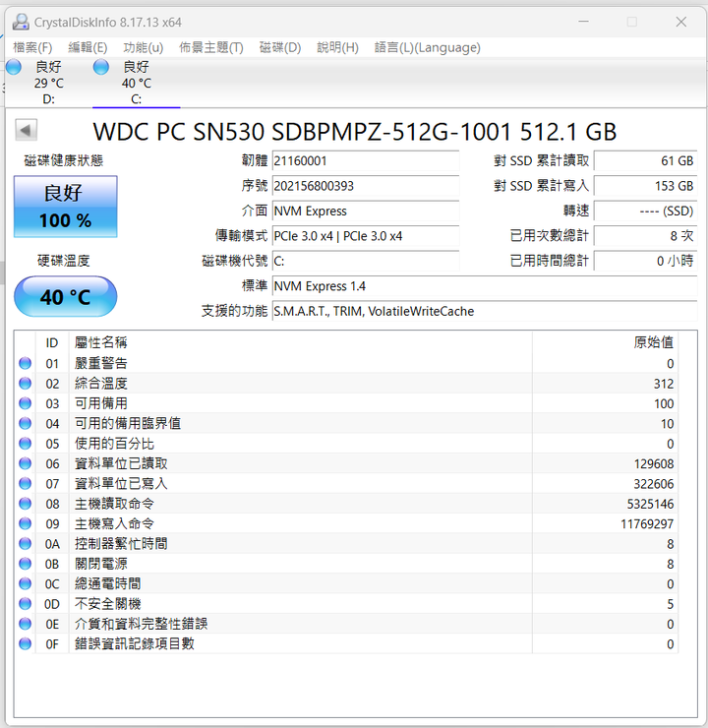
Task: Click the 磁碟健康狀態 label
Action: coord(64,160)
